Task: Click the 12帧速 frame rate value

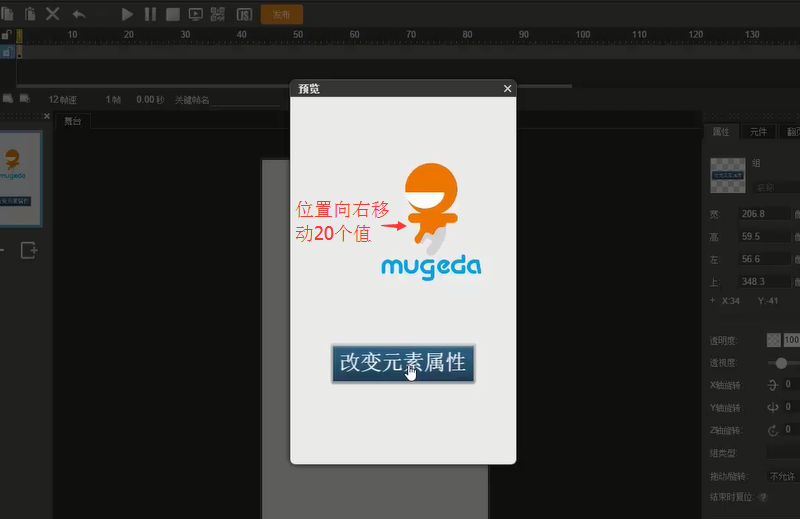Action: [x=63, y=100]
